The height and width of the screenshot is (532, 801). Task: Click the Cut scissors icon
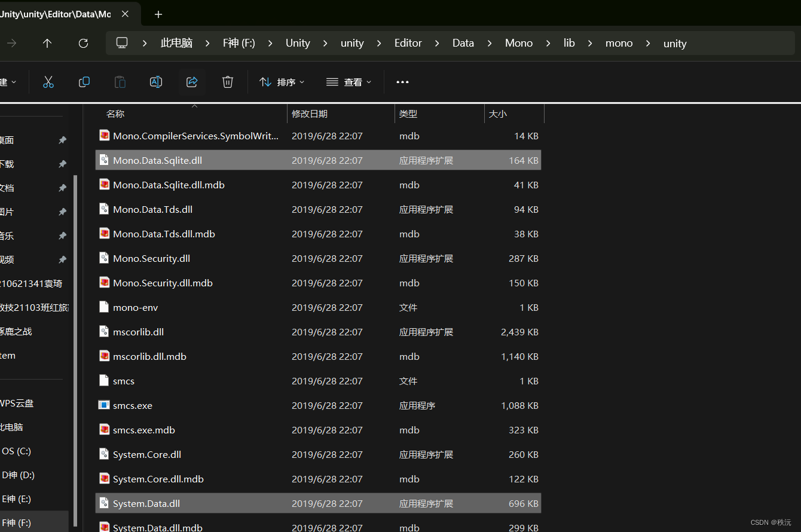[x=48, y=82]
